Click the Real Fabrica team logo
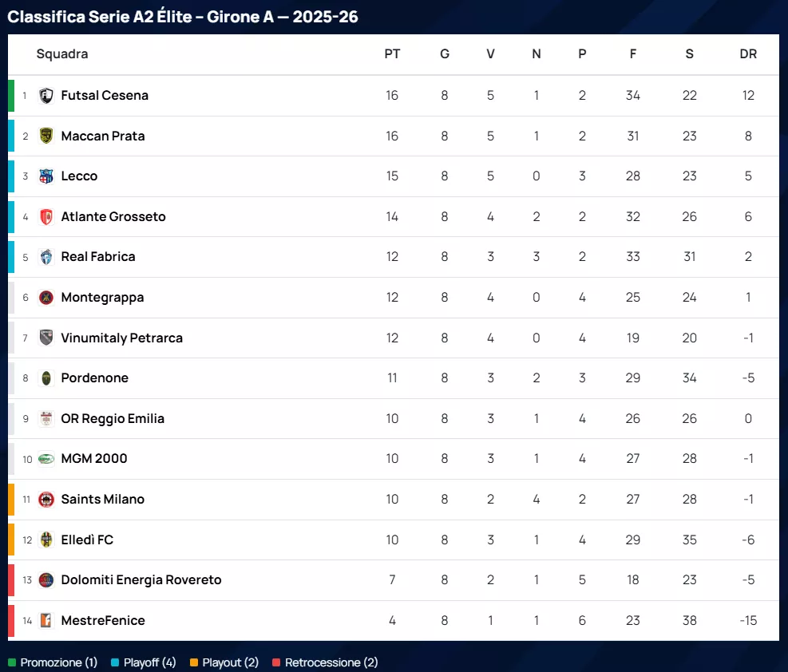Viewport: 788px width, 672px height. point(46,257)
